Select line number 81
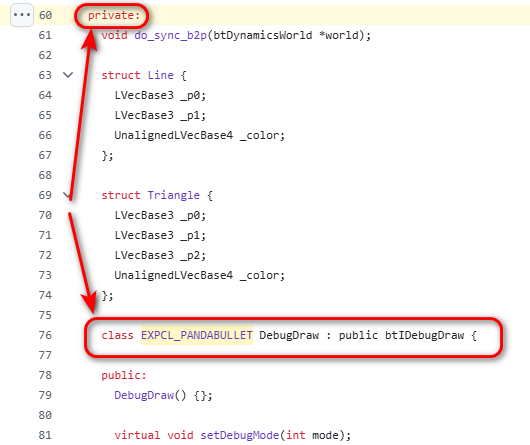The width and height of the screenshot is (530, 445). point(45,435)
